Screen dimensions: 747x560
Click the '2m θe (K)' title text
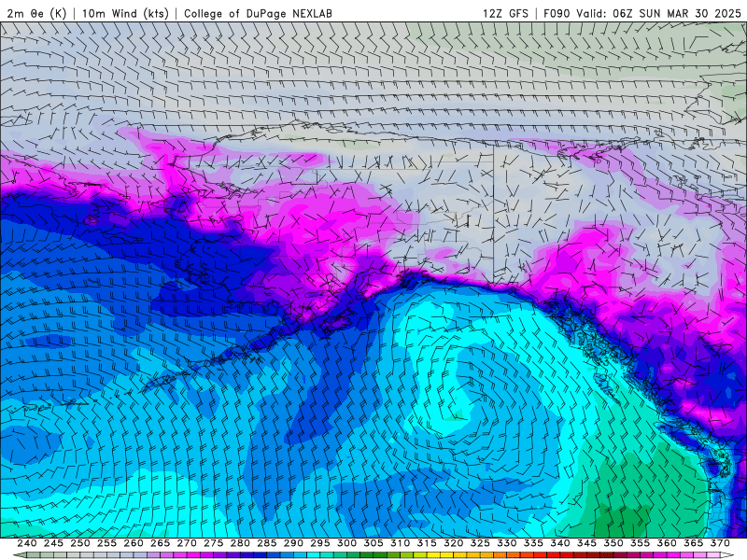(36, 13)
